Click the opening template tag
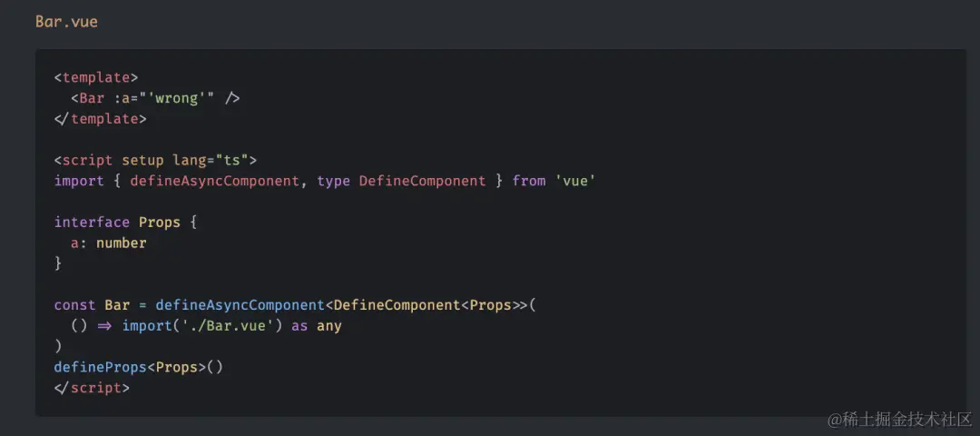 coord(96,77)
